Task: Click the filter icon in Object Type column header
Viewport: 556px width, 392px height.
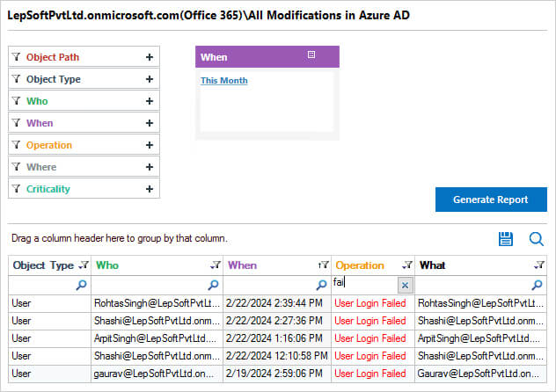Action: coord(84,265)
